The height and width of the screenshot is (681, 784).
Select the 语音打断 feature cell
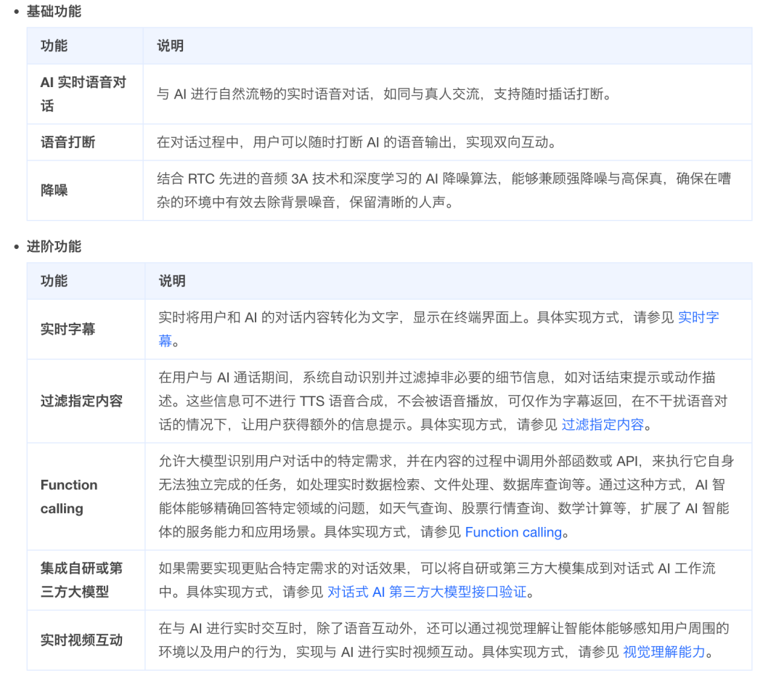click(x=85, y=142)
